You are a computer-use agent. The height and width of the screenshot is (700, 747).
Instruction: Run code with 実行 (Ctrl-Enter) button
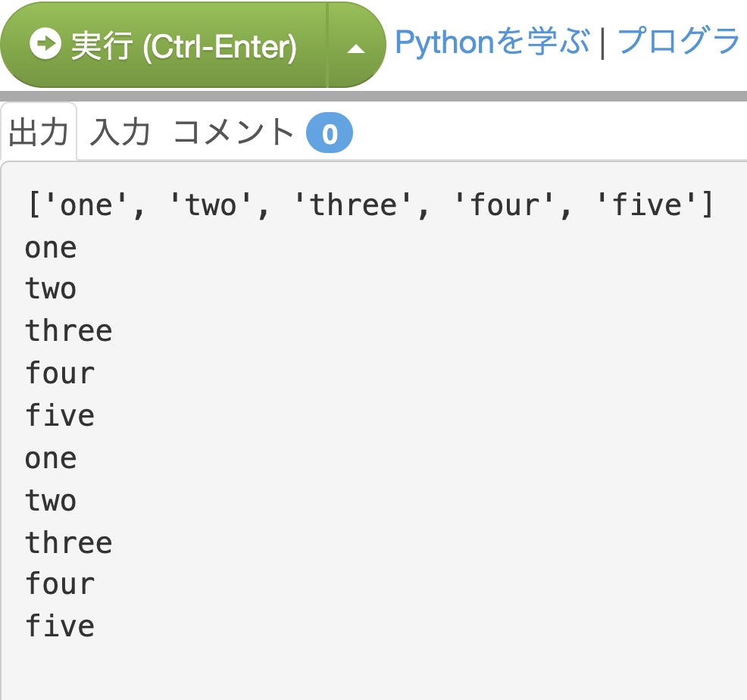pos(164,45)
